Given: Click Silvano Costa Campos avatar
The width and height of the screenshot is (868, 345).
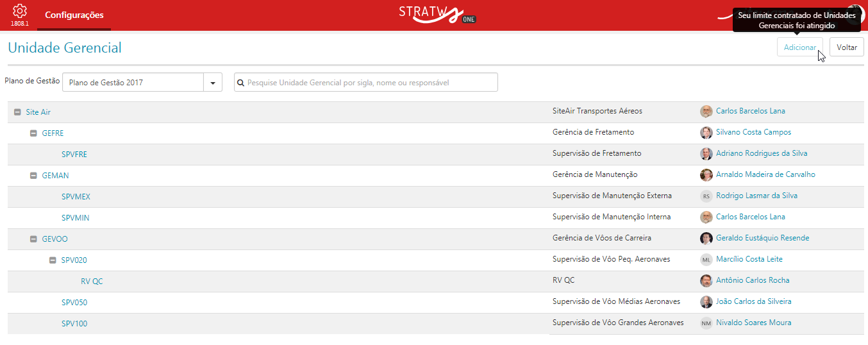Looking at the screenshot, I should 706,132.
